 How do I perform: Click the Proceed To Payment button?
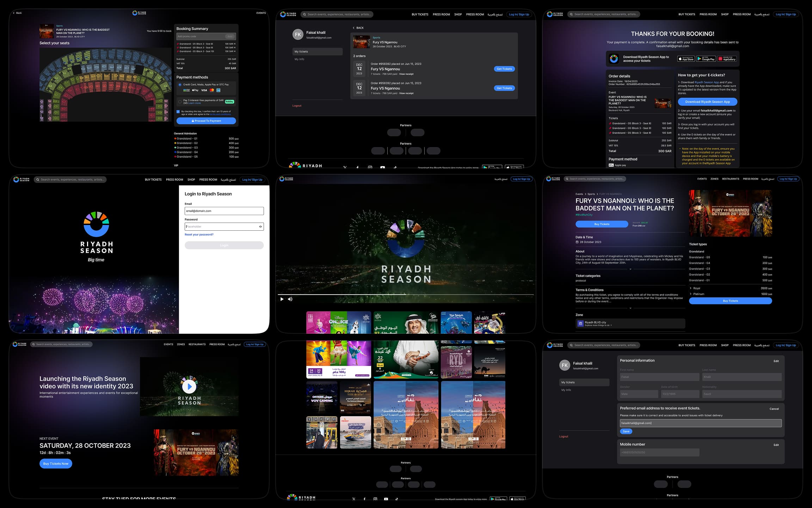206,121
